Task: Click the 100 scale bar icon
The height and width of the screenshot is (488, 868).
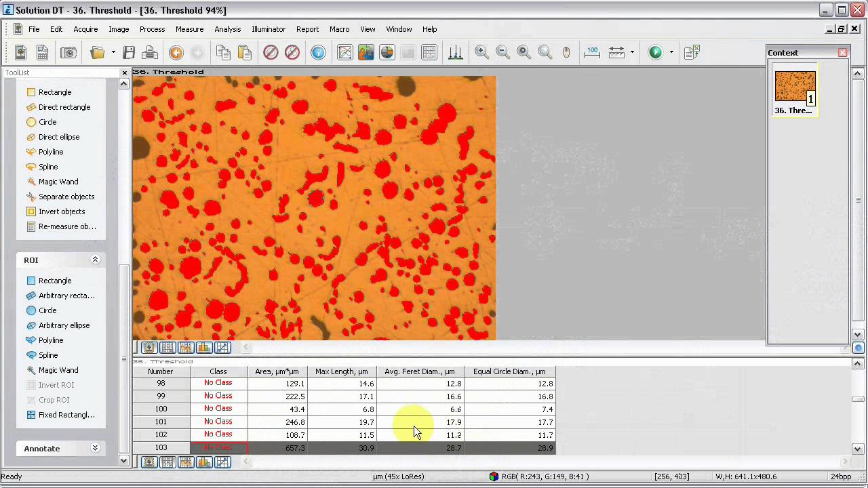Action: point(592,52)
